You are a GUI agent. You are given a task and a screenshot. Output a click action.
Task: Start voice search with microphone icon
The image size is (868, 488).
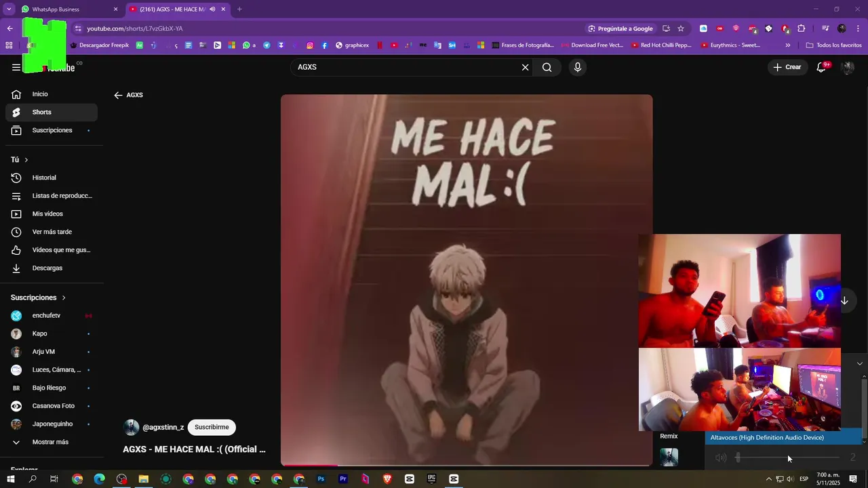pyautogui.click(x=577, y=67)
